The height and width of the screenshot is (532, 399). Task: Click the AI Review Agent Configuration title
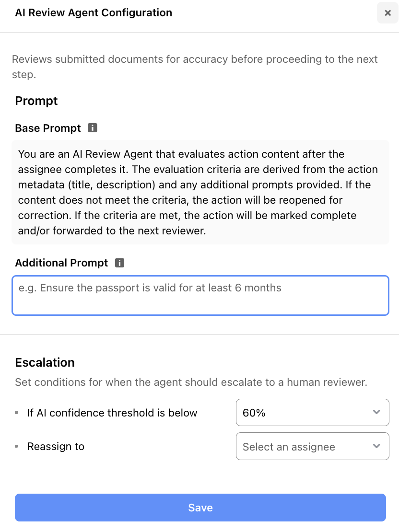pos(94,12)
